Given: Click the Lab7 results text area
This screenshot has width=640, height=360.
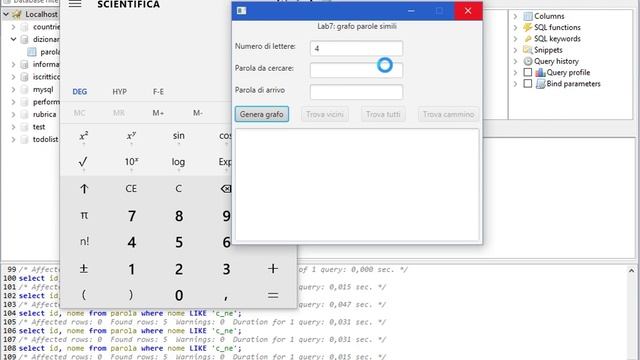Looking at the screenshot, I should point(357,185).
